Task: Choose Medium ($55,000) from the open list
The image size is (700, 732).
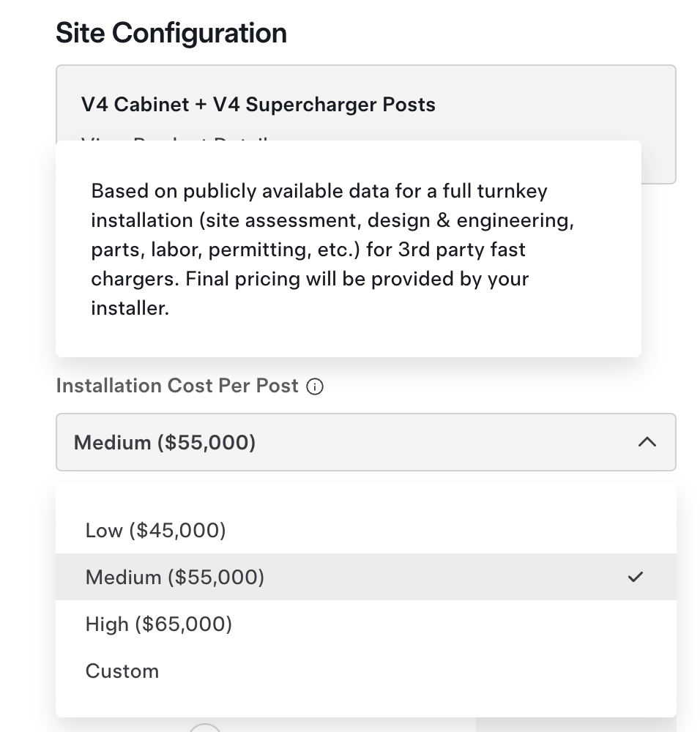Action: tap(175, 577)
